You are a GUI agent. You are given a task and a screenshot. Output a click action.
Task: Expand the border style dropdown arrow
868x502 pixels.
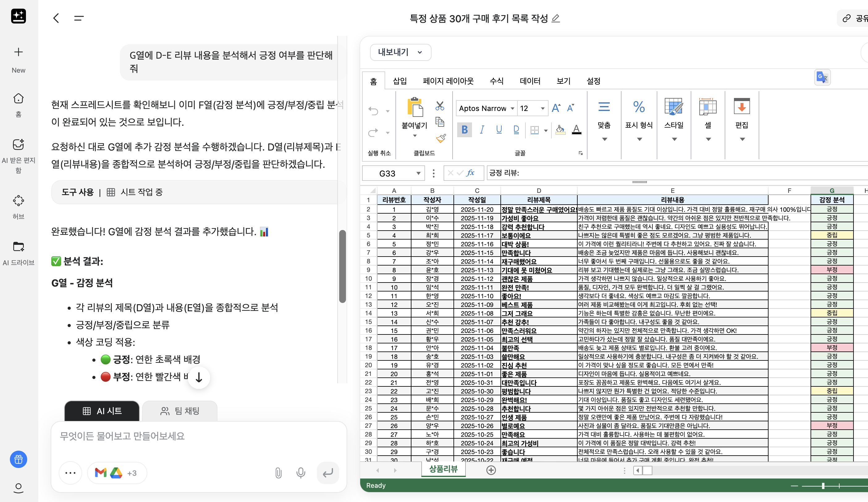tap(545, 130)
